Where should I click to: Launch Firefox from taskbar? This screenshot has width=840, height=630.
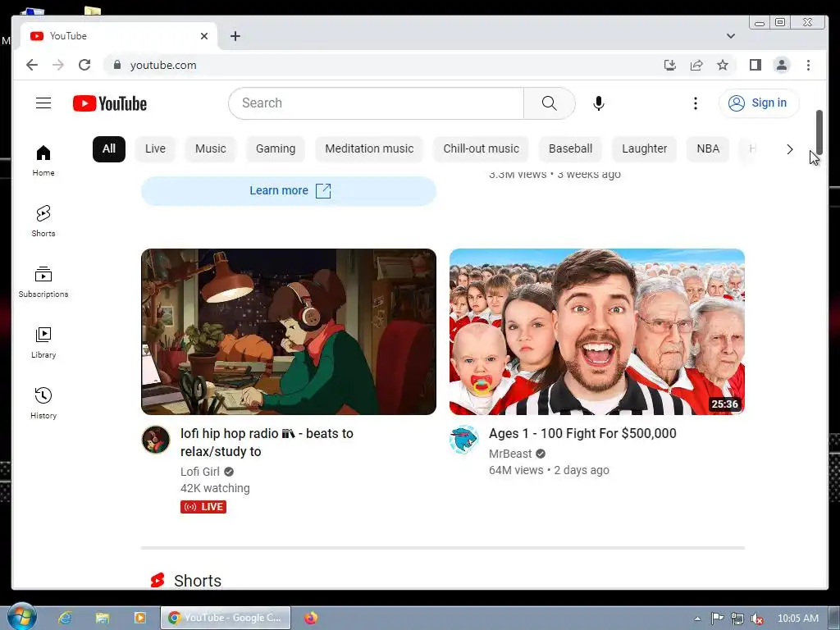pos(311,618)
